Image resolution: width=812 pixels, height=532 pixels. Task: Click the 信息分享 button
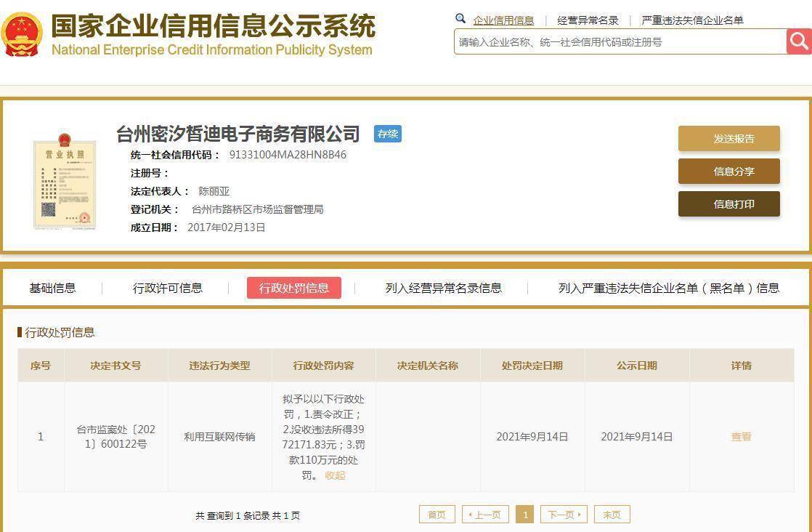pyautogui.click(x=728, y=172)
